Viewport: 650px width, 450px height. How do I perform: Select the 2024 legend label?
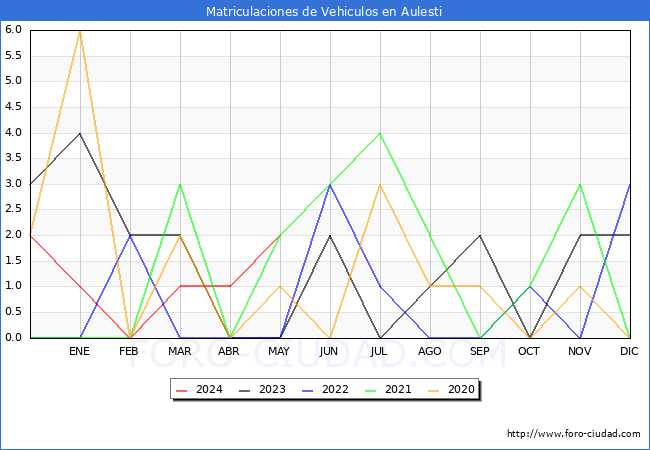click(x=209, y=389)
